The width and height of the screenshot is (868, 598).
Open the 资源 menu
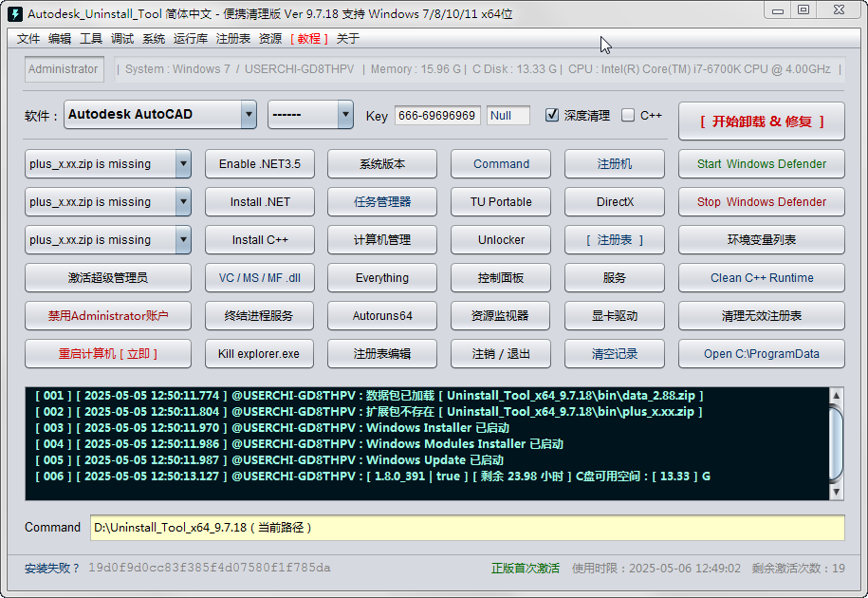point(270,38)
